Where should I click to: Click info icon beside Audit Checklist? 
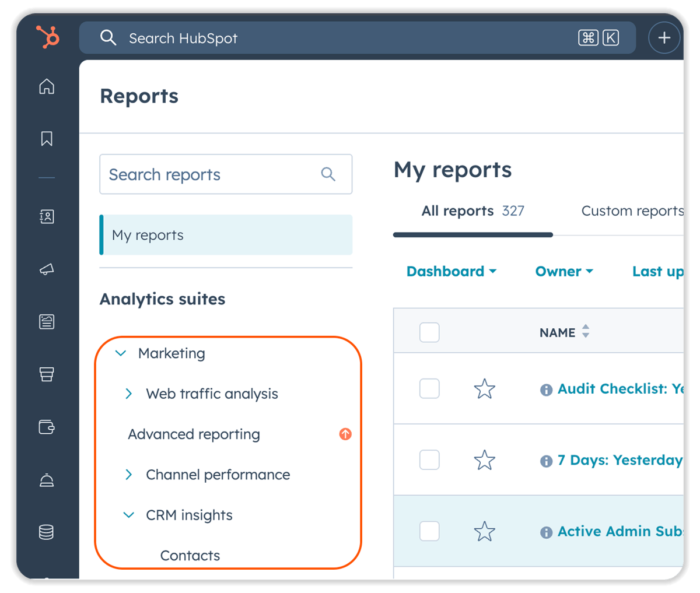pyautogui.click(x=546, y=390)
